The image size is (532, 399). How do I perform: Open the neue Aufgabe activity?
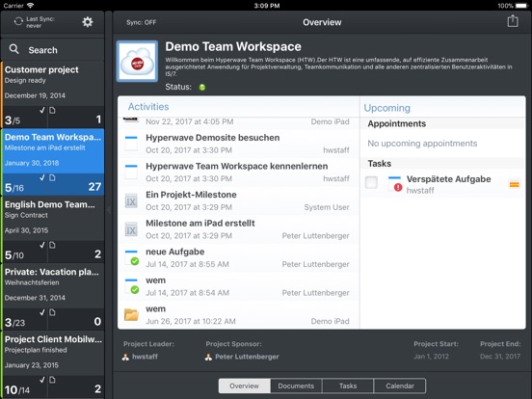[x=237, y=257]
